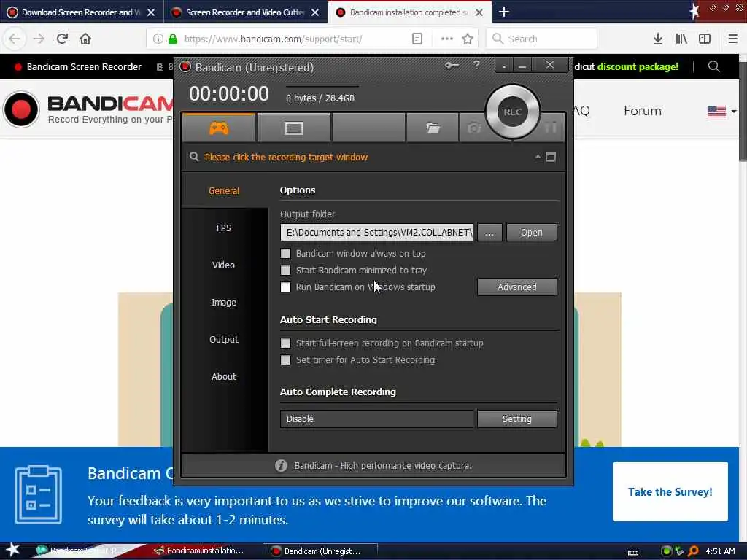This screenshot has height=560, width=747.
Task: Toggle Firefox sidebar icon
Action: [x=705, y=39]
